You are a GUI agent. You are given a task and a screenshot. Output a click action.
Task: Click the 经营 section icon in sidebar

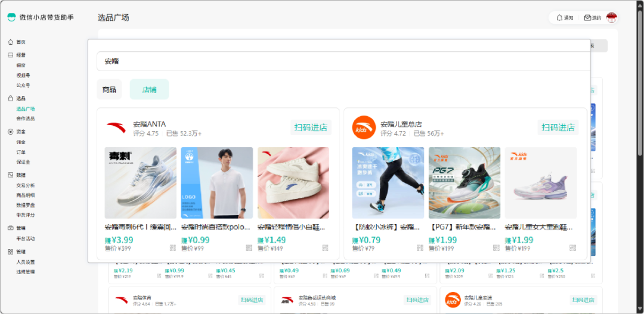[x=11, y=55]
